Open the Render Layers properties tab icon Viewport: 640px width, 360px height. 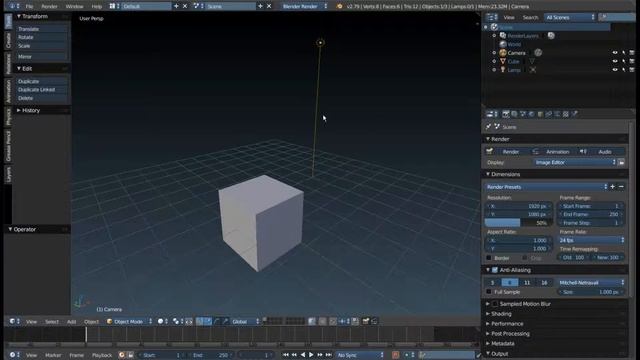click(514, 114)
